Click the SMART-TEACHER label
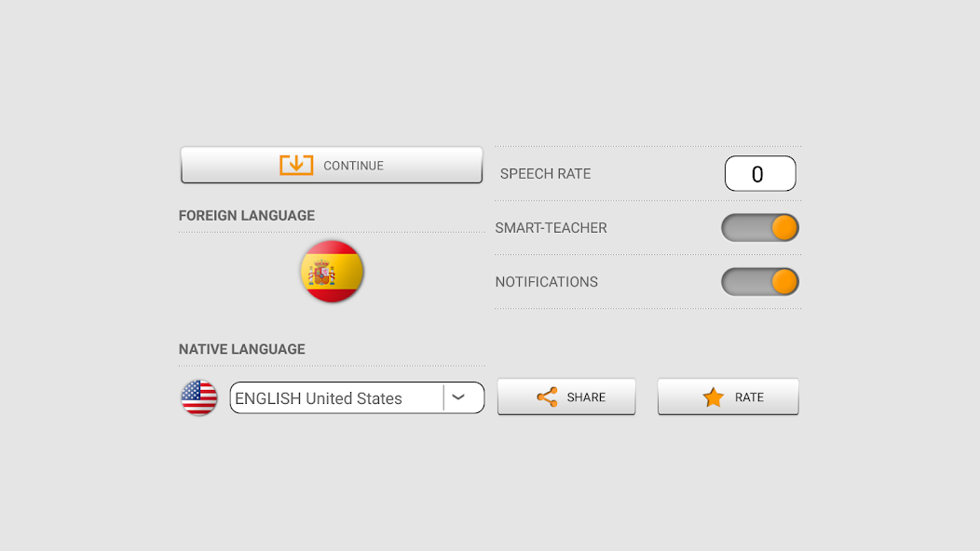The image size is (980, 551). pyautogui.click(x=551, y=228)
